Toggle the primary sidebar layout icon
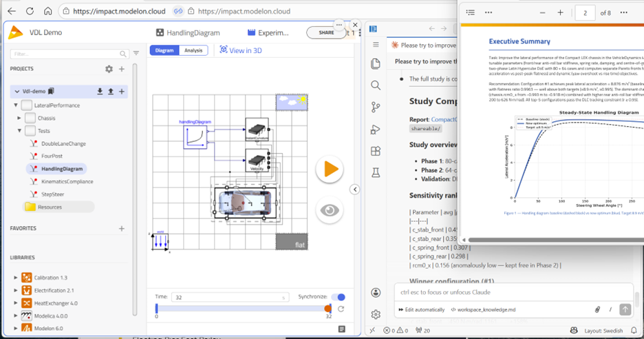The image size is (644, 339). pos(373,29)
